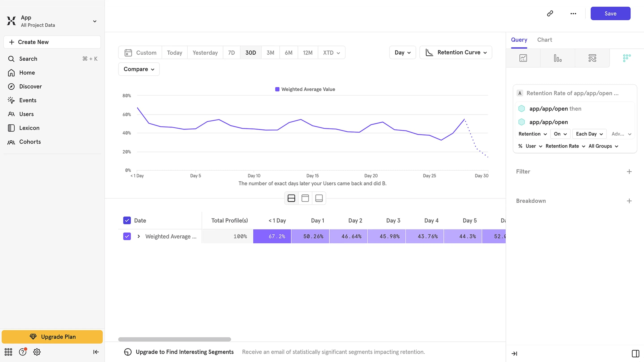Open the chart type grid picker
644x362 pixels.
[626, 58]
